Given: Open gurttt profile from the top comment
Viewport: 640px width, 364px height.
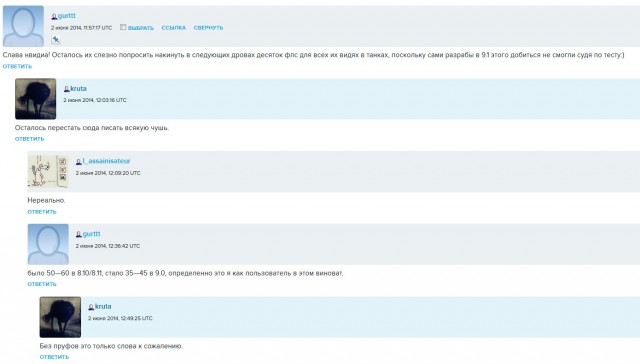Looking at the screenshot, I should [x=67, y=16].
